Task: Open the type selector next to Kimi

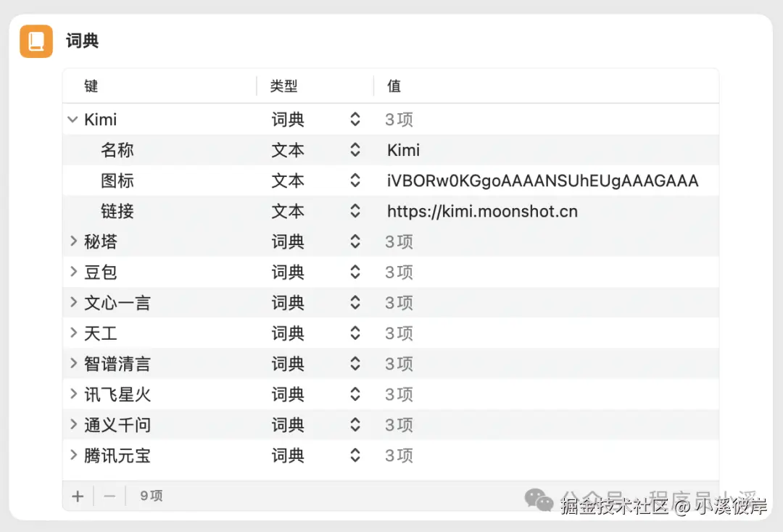Action: [x=355, y=119]
